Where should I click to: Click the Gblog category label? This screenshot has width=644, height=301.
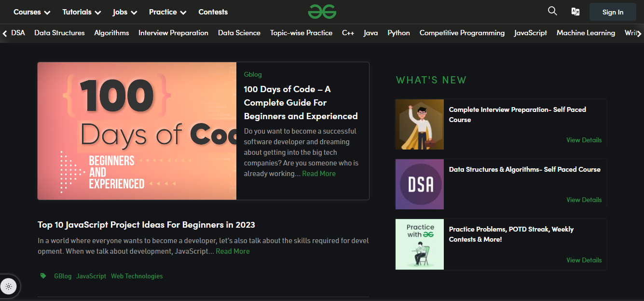point(253,74)
